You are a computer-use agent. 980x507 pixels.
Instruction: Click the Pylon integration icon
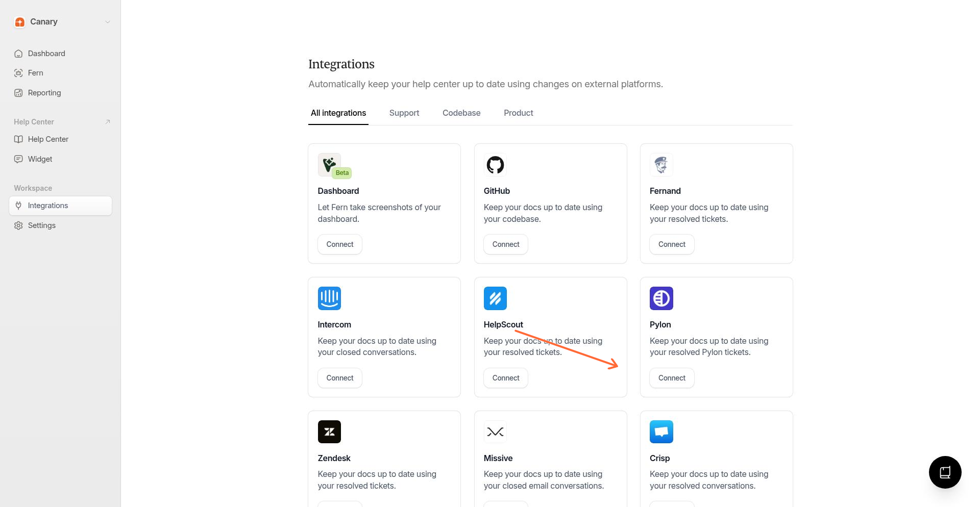tap(661, 298)
